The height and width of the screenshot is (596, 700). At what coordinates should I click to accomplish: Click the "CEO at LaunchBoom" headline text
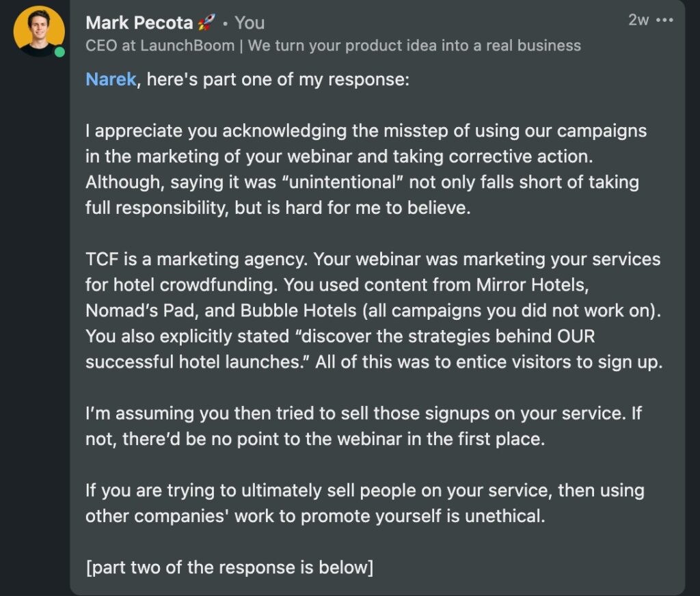click(160, 46)
